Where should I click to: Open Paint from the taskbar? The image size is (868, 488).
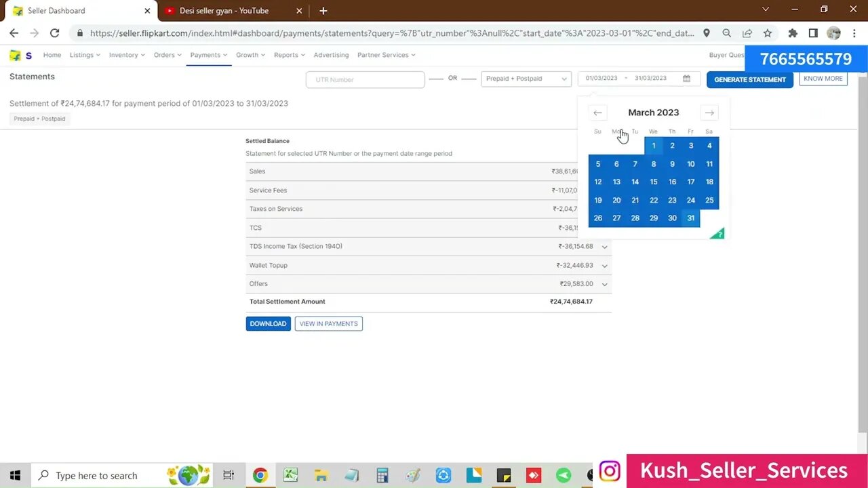point(413,475)
